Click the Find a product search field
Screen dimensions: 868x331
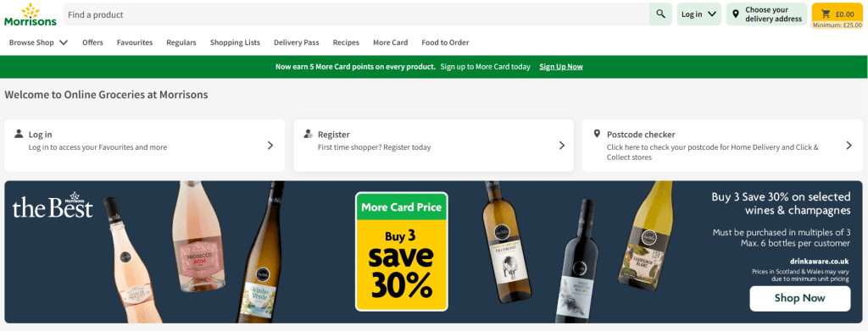click(x=356, y=14)
